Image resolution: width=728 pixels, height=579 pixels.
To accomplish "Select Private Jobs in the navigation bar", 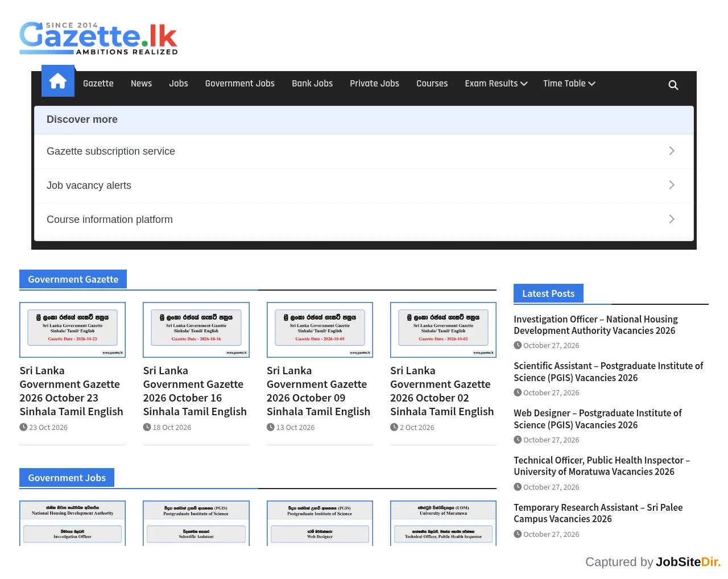I will [x=374, y=84].
